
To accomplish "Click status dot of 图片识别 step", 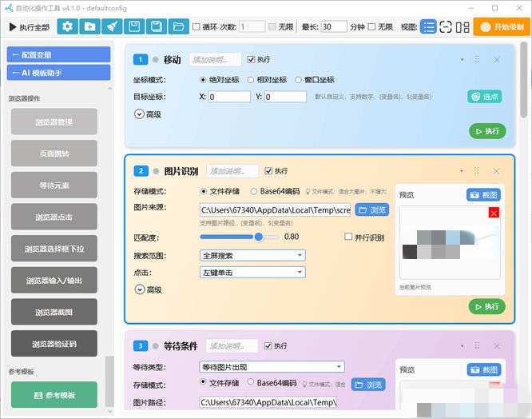I will (156, 171).
